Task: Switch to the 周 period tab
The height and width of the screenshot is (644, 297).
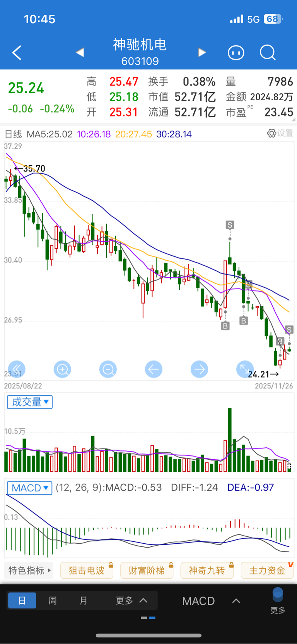Action: click(x=53, y=601)
